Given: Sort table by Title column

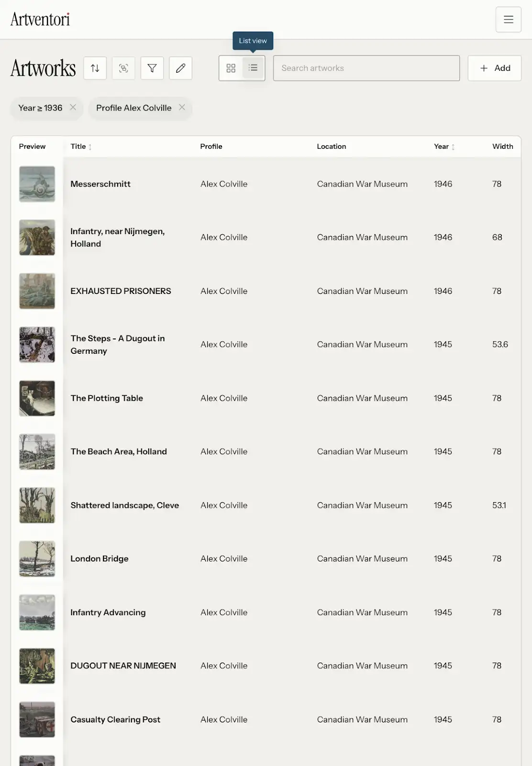Looking at the screenshot, I should point(81,146).
